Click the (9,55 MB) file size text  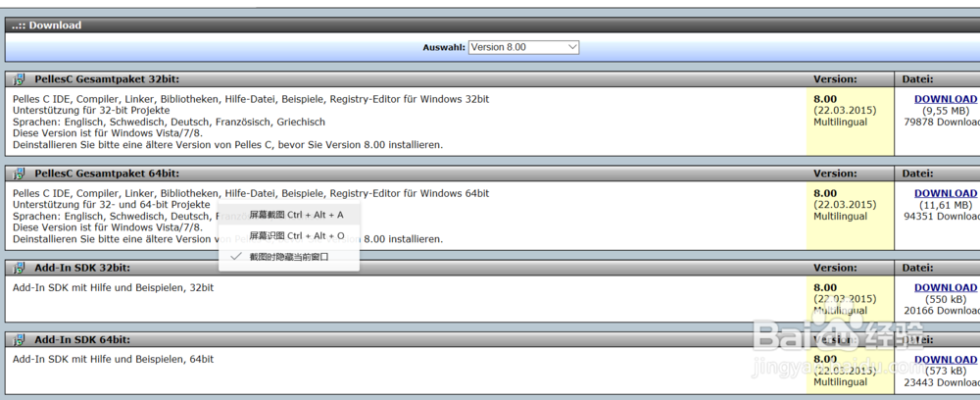coord(945,111)
